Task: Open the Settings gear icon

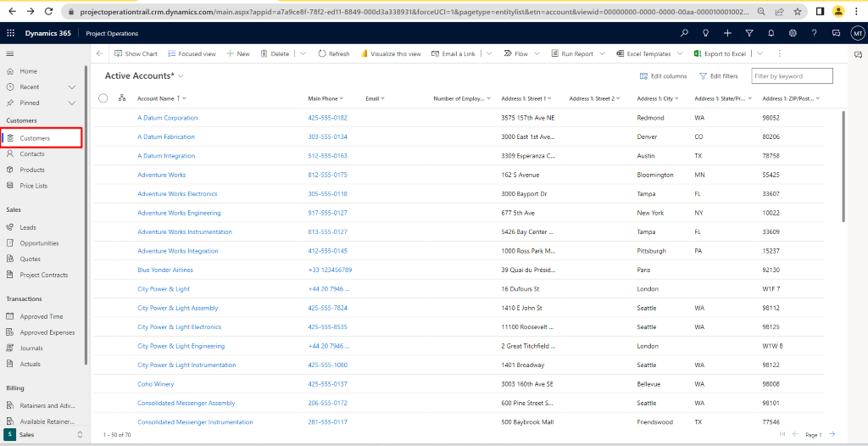Action: 793,33
